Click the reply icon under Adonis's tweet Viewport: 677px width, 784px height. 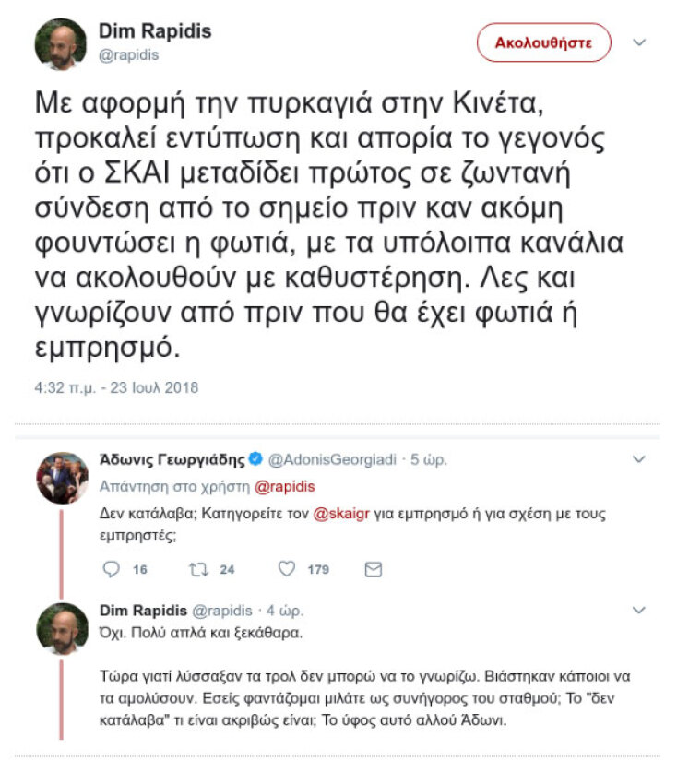[110, 567]
